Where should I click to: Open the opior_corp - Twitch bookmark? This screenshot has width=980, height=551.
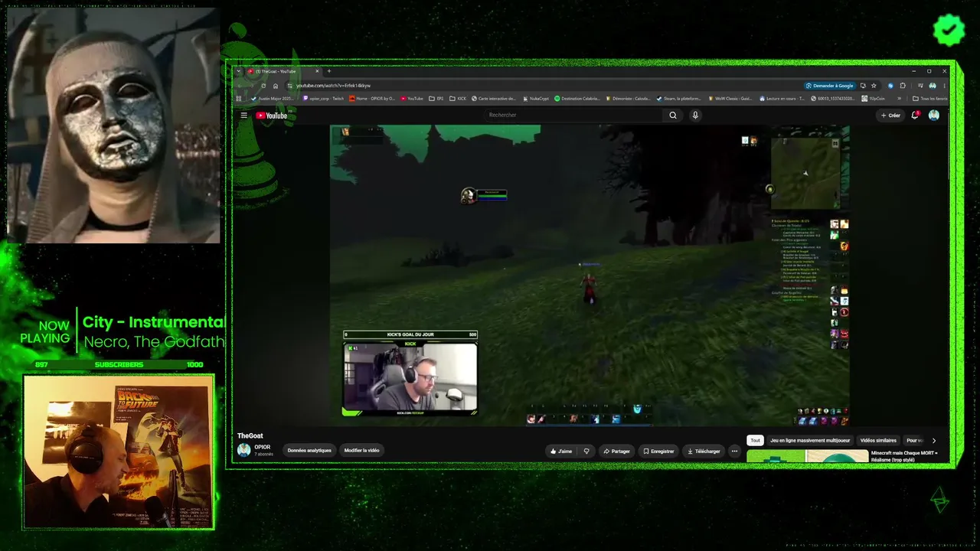[323, 99]
